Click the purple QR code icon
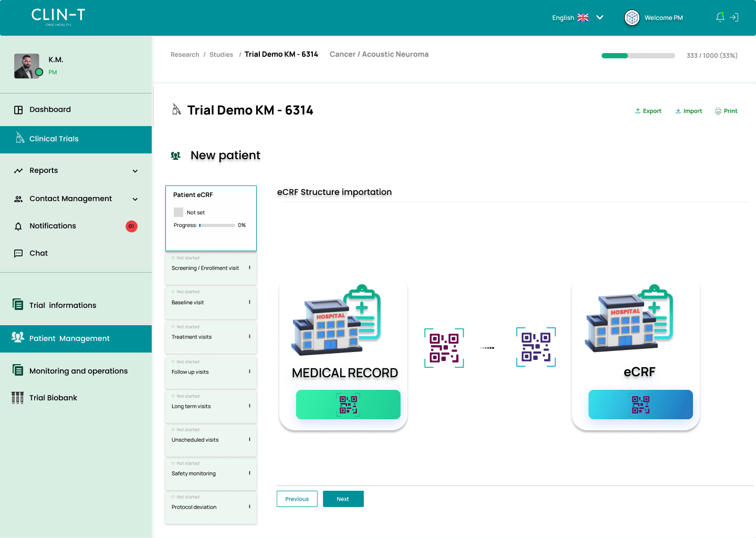The height and width of the screenshot is (538, 756). click(444, 348)
